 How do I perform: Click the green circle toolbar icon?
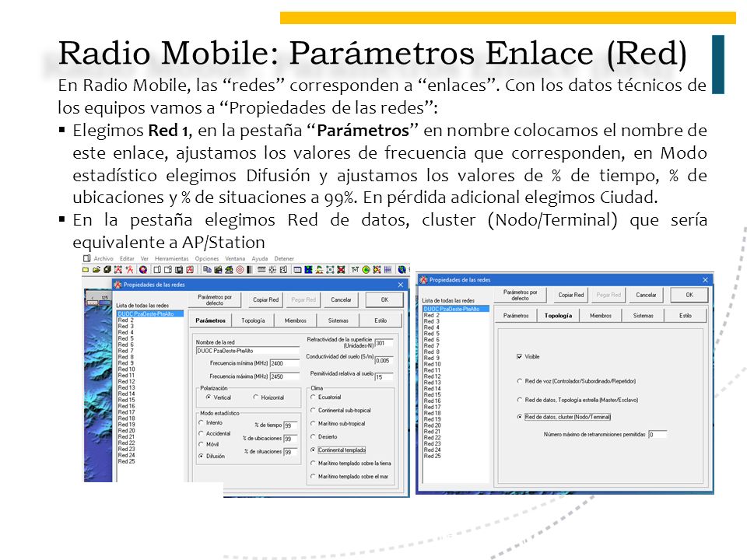(366, 270)
